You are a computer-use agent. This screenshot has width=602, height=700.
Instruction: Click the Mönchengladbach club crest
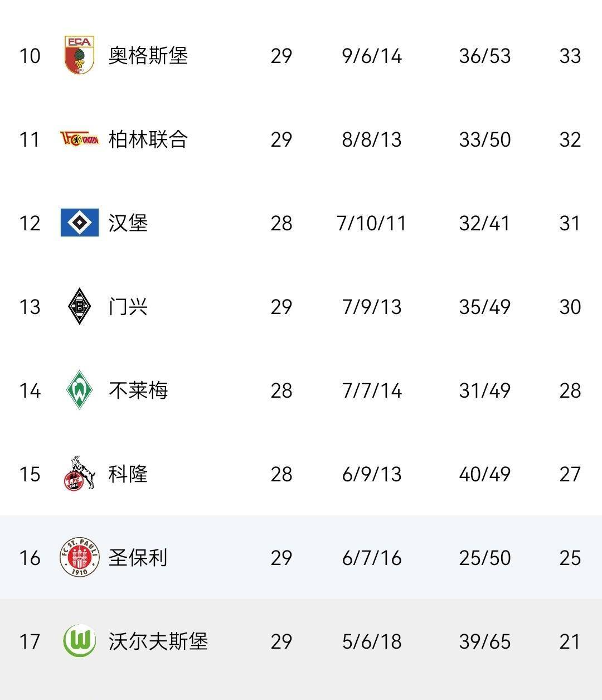point(79,306)
